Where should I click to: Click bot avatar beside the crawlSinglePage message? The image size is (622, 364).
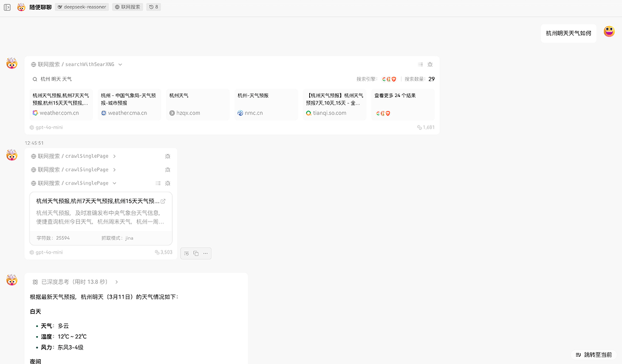pos(12,155)
